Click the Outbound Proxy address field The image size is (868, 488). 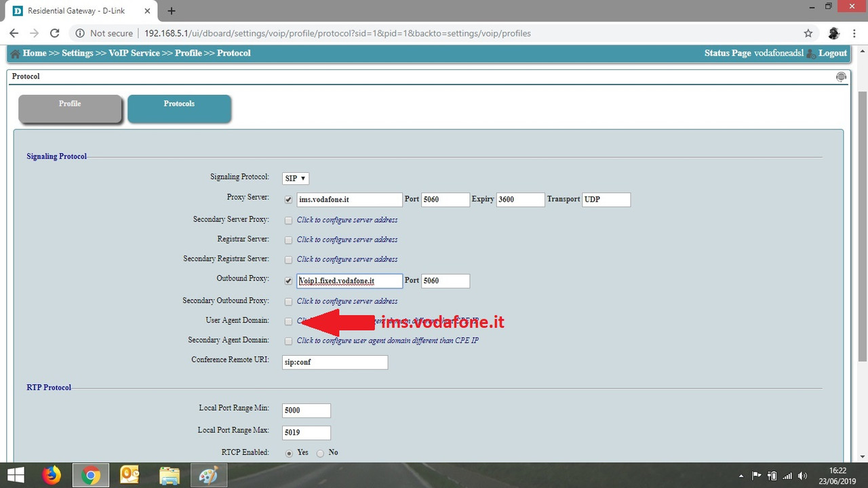point(349,281)
